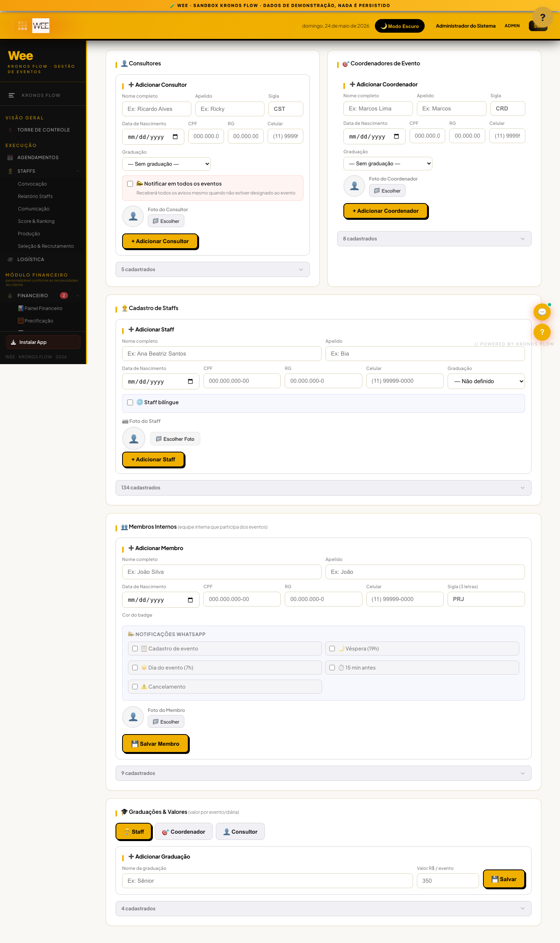Click the consultant photo avatar placeholder
The width and height of the screenshot is (560, 943).
point(133,216)
